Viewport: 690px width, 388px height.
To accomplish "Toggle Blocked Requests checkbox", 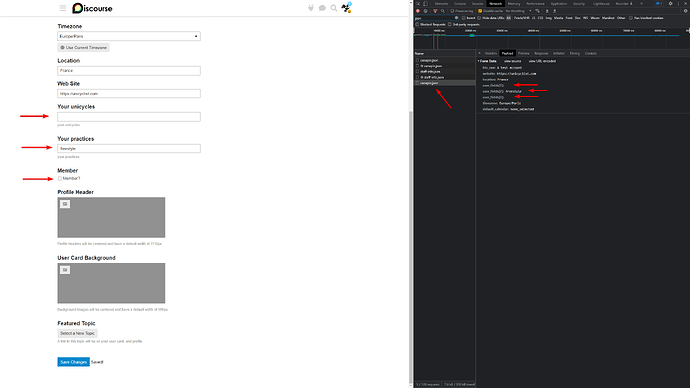I will [x=417, y=24].
